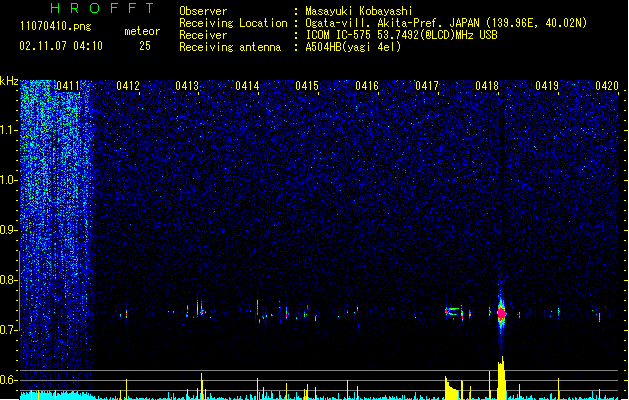
Task: Click the 1.0 kHz axis label
Action: [8, 180]
